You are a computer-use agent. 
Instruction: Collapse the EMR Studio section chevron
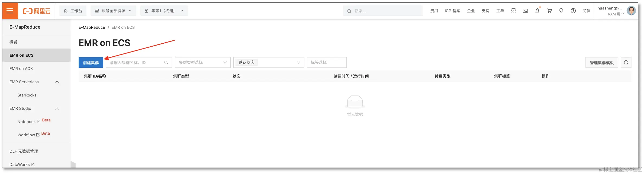[x=57, y=108]
